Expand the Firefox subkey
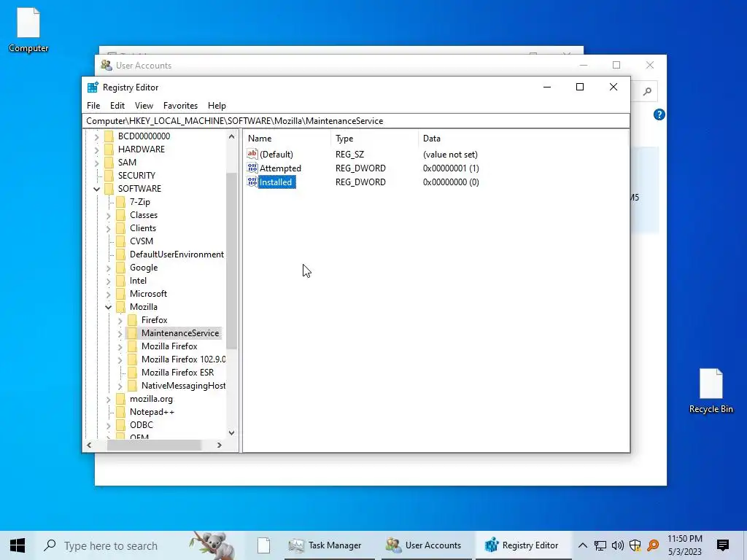Image resolution: width=747 pixels, height=560 pixels. pos(120,321)
